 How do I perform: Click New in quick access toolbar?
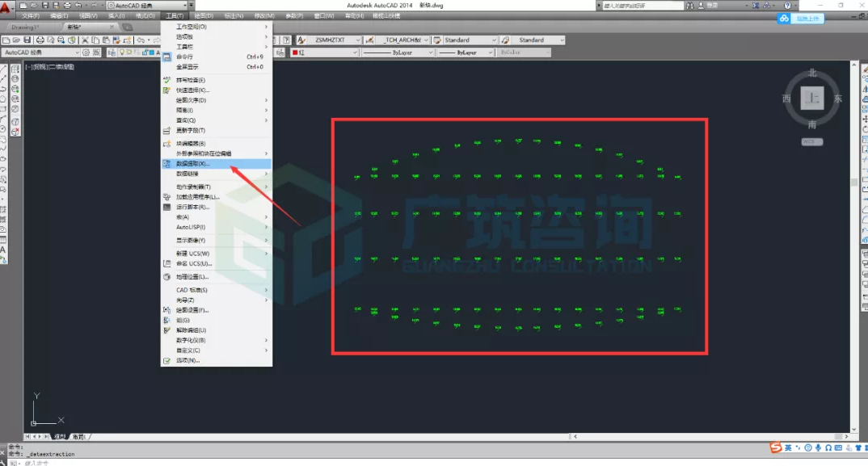(x=23, y=5)
